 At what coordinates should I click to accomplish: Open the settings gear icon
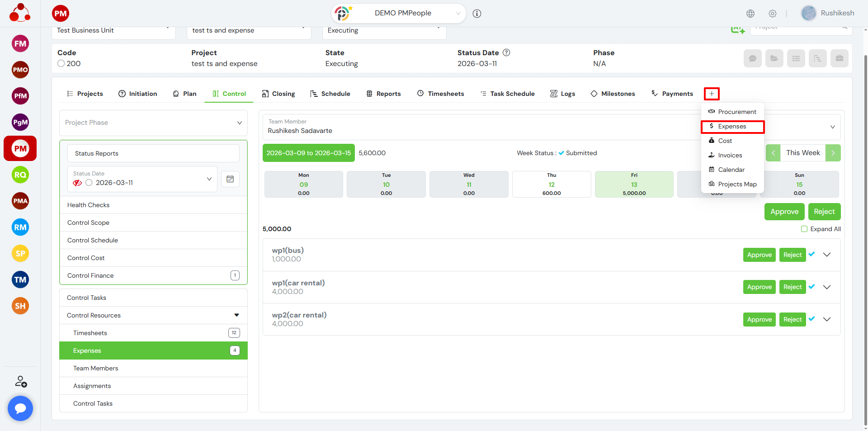coord(773,14)
